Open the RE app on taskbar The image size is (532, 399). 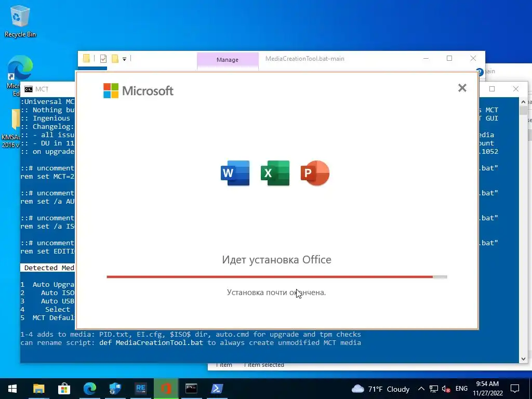pos(140,389)
